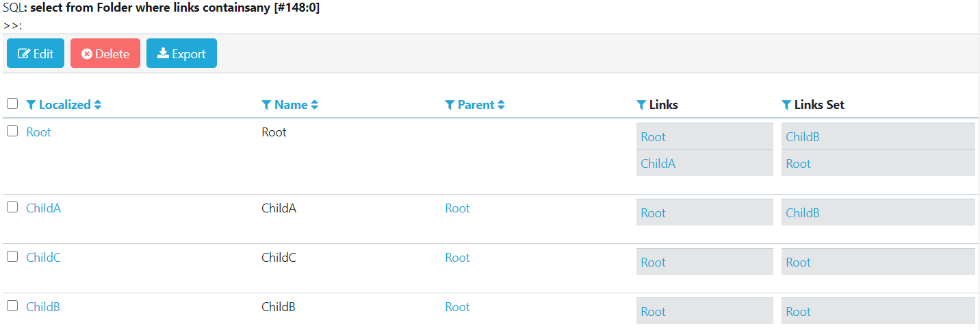The width and height of the screenshot is (980, 331).
Task: Check the box for the ChildA row
Action: (x=12, y=208)
